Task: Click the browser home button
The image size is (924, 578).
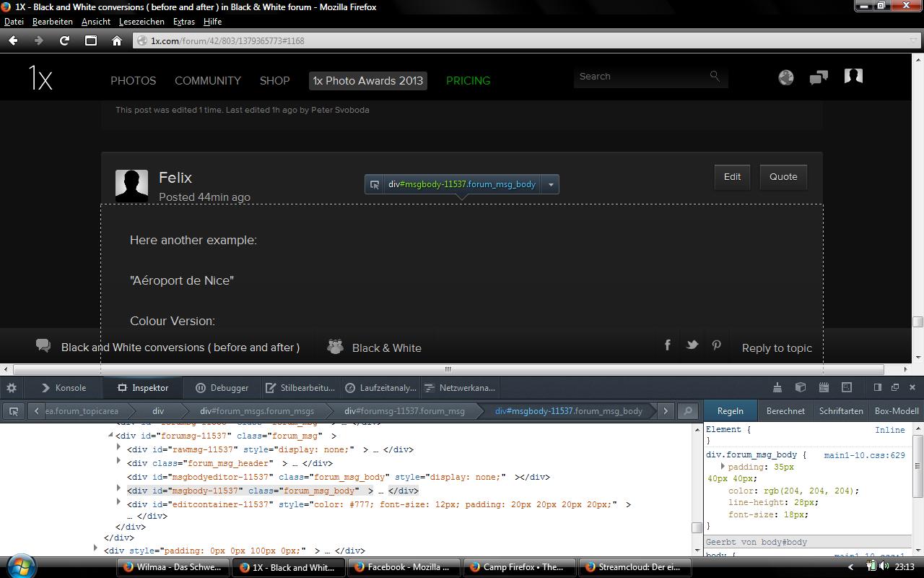Action: click(x=116, y=40)
